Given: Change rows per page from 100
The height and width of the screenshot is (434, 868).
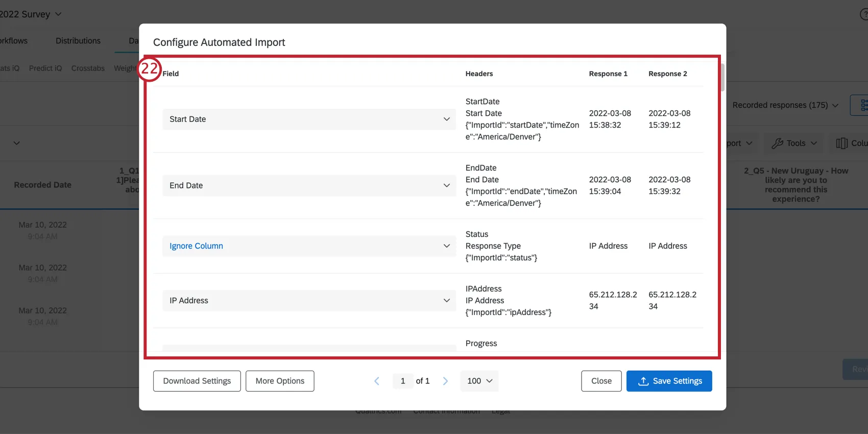Looking at the screenshot, I should point(479,381).
